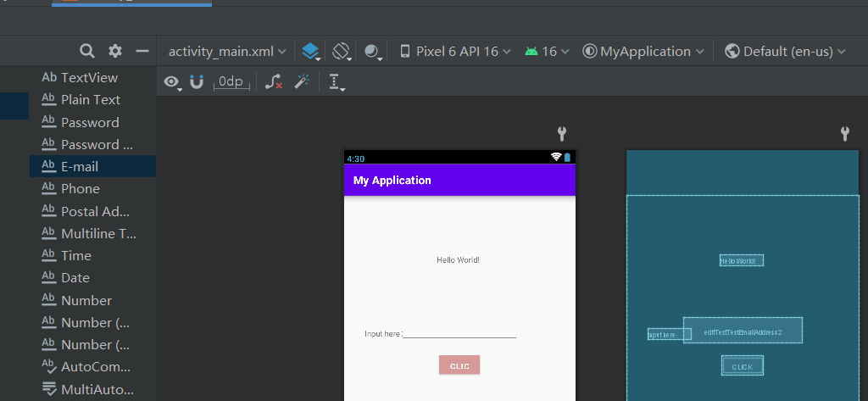Click the night mode selector icon
The height and width of the screenshot is (401, 868).
[x=372, y=52]
